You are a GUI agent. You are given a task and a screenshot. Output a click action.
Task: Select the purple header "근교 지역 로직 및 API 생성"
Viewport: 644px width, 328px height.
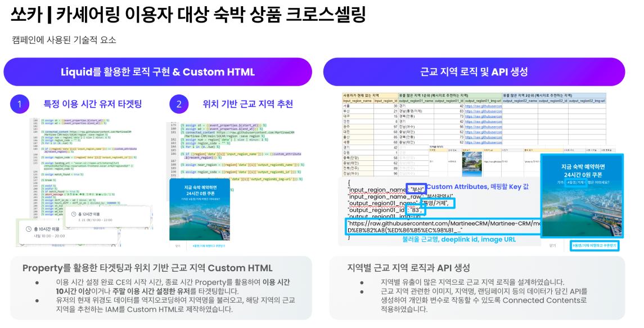tap(474, 72)
